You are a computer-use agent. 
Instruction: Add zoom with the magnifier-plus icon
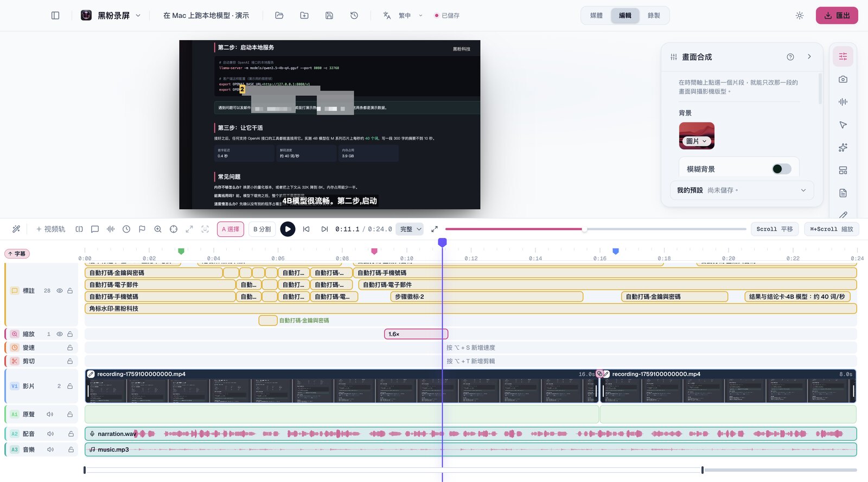[x=158, y=229]
